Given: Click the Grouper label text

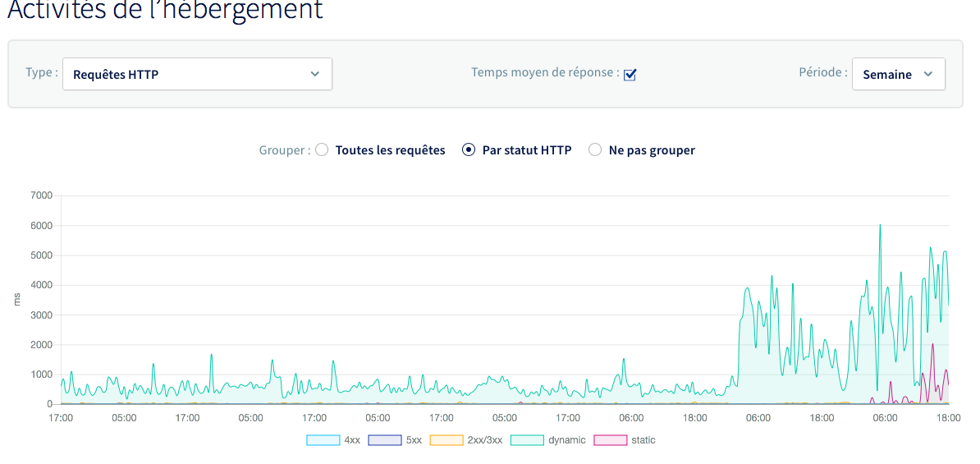Looking at the screenshot, I should (x=284, y=150).
